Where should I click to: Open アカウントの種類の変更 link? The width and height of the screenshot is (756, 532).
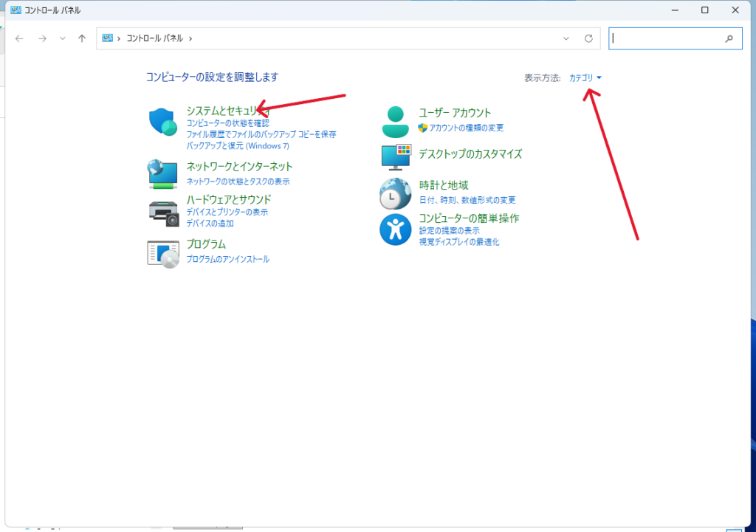(x=466, y=128)
